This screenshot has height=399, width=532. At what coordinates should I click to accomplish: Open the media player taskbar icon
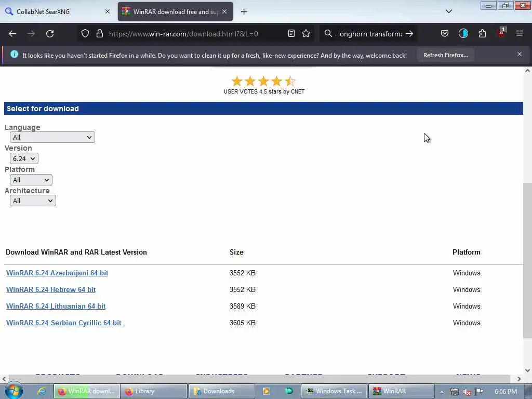pos(267,391)
